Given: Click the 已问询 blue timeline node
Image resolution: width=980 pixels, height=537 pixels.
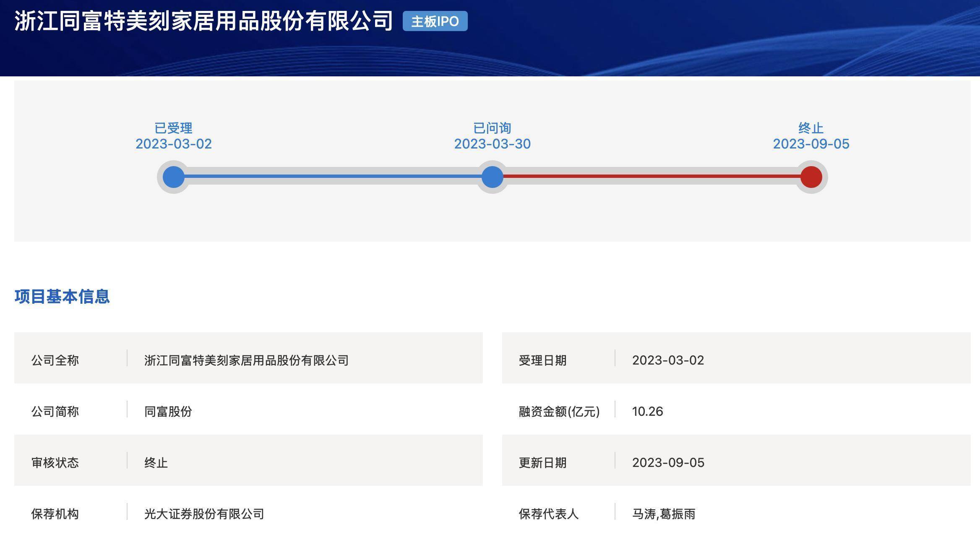Looking at the screenshot, I should [x=492, y=177].
